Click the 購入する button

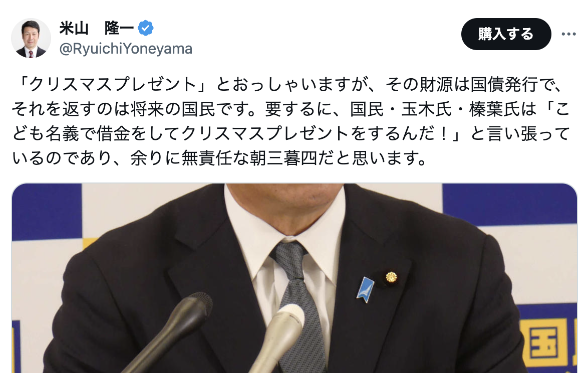506,34
